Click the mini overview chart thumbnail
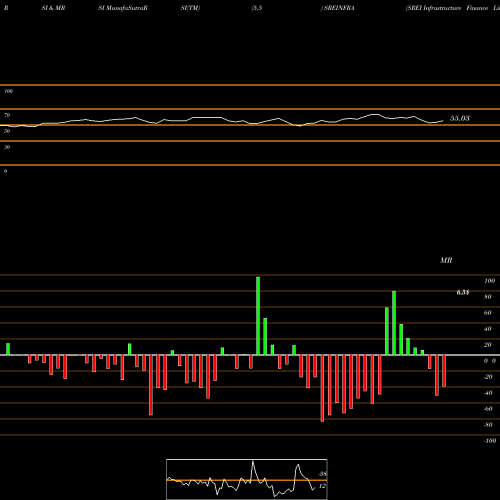Image resolution: width=500 pixels, height=500 pixels. pyautogui.click(x=247, y=479)
